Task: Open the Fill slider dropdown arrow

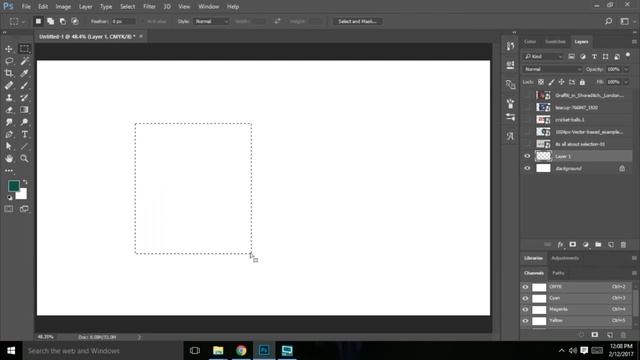Action: (x=627, y=82)
